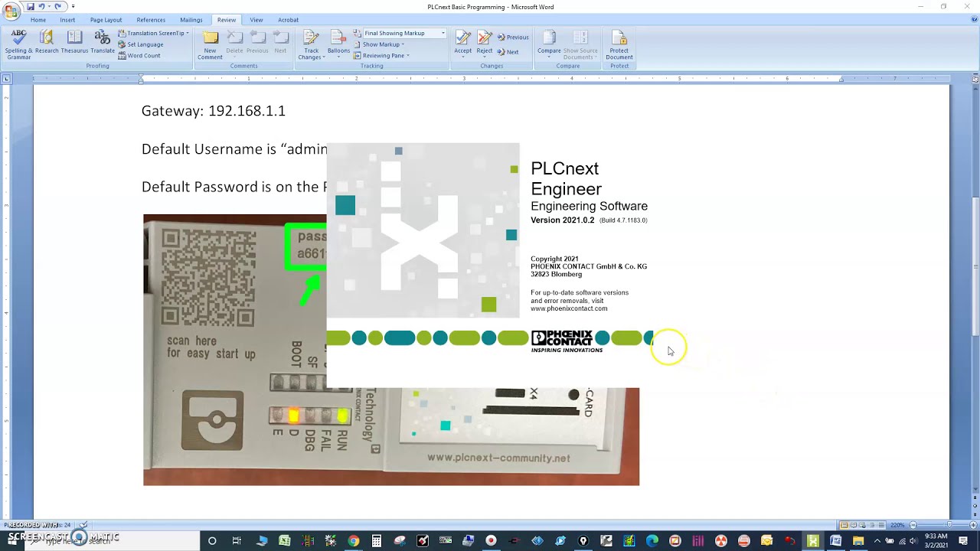
Task: Reject the tracked change
Action: 485,45
